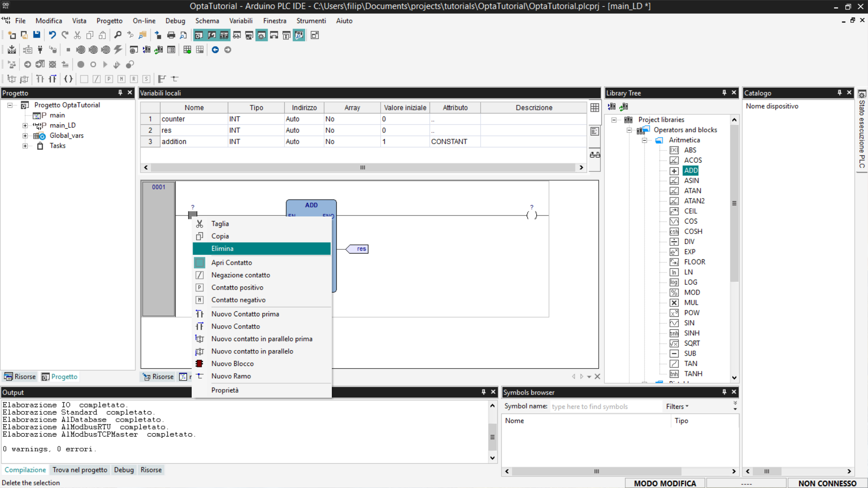Open the Filters dropdown in Symbols browser

point(677,407)
